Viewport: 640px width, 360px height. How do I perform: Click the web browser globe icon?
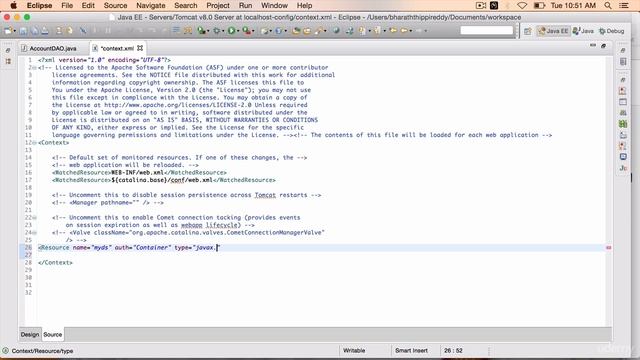(336, 31)
